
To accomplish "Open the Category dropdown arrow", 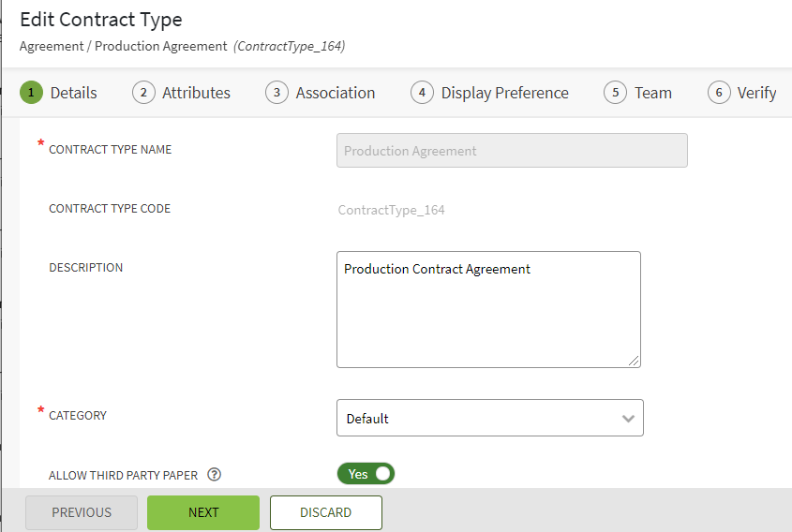I will coord(628,419).
